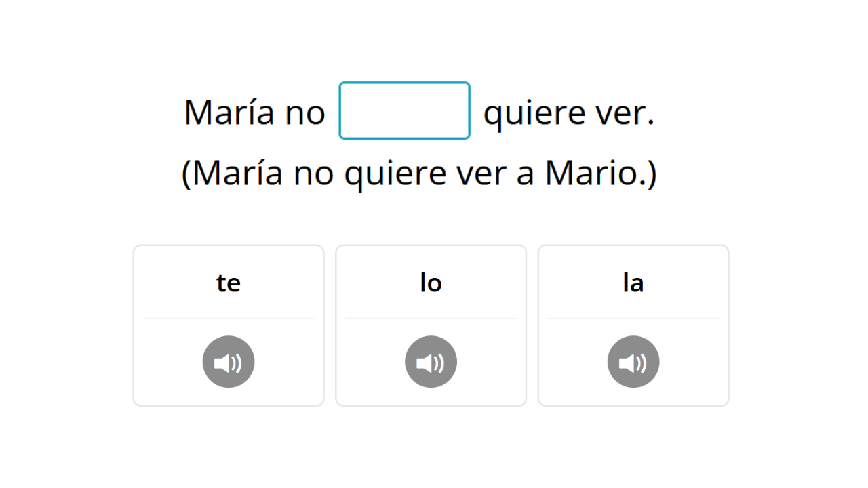Choose the "lo" answer card label
This screenshot has height=488, width=868.
431,283
